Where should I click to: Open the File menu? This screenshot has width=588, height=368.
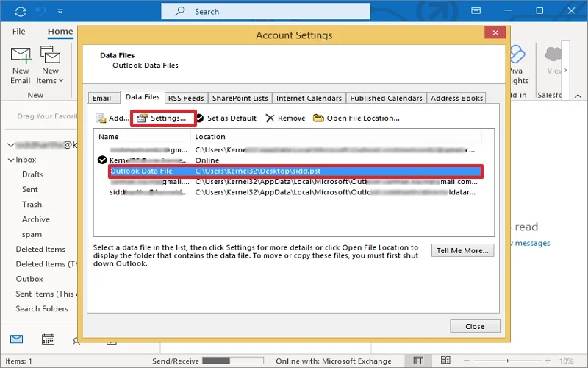19,31
